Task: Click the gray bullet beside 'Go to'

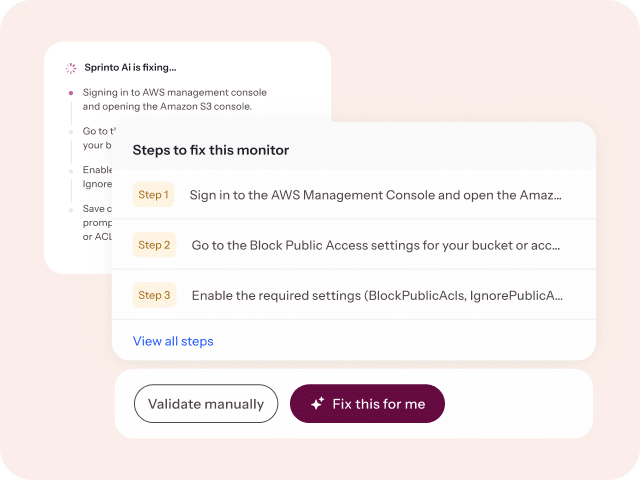Action: tap(71, 131)
